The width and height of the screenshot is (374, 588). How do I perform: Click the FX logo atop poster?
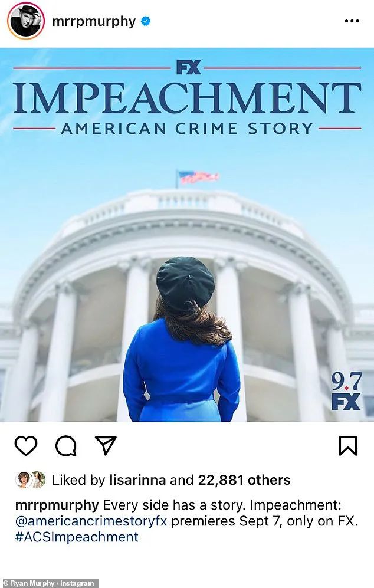point(188,67)
